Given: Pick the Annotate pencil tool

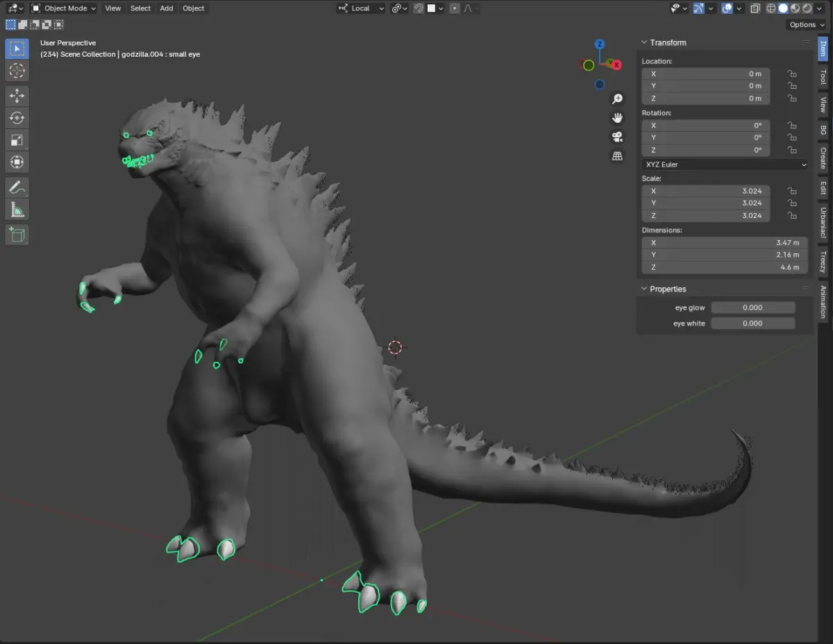Looking at the screenshot, I should click(17, 187).
